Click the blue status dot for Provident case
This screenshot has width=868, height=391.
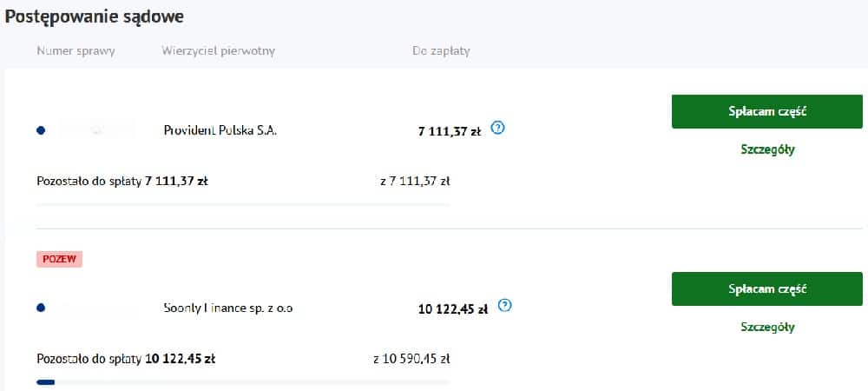[41, 130]
